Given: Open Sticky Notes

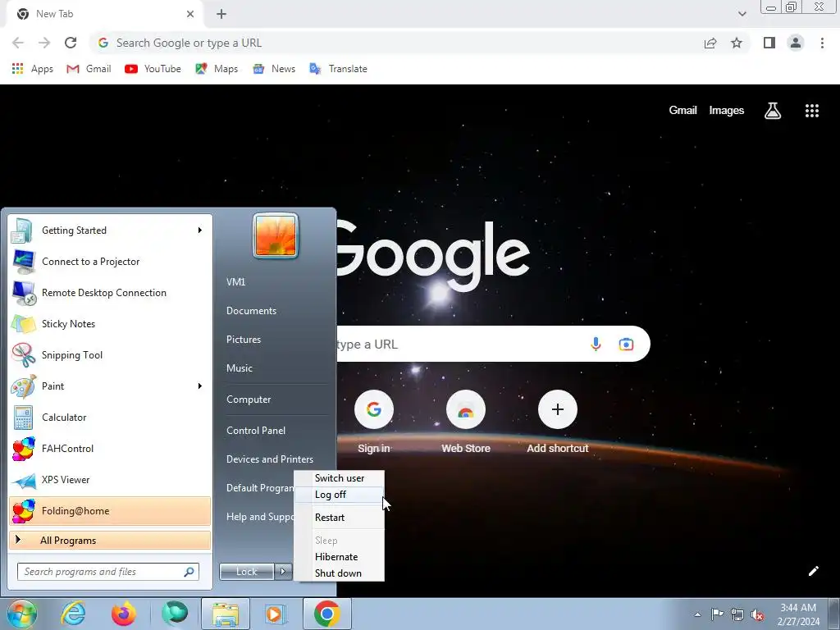Looking at the screenshot, I should coord(110,323).
